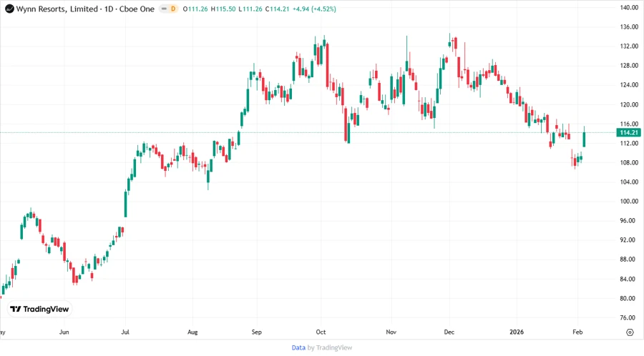Image resolution: width=644 pixels, height=356 pixels.
Task: Click the 132.00 price axis label
Action: [629, 46]
